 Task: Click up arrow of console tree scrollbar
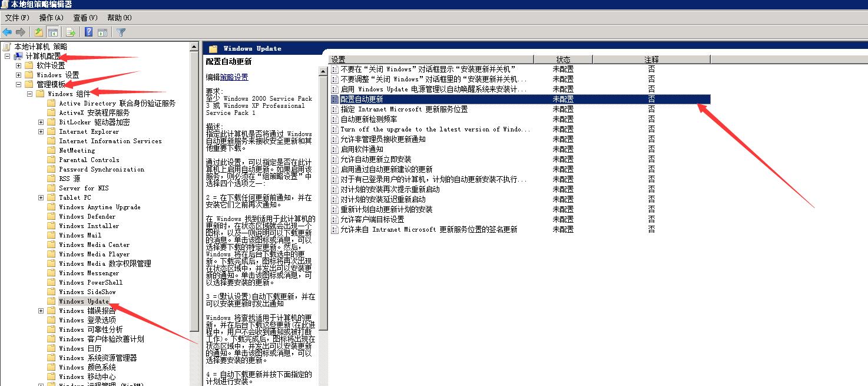coord(195,47)
